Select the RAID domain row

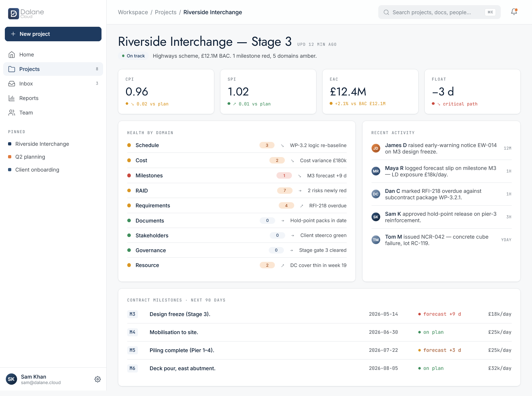pyautogui.click(x=237, y=191)
